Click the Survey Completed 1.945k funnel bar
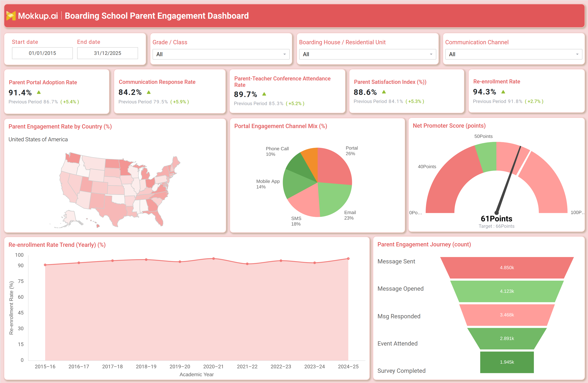The height and width of the screenshot is (383, 588). click(507, 362)
